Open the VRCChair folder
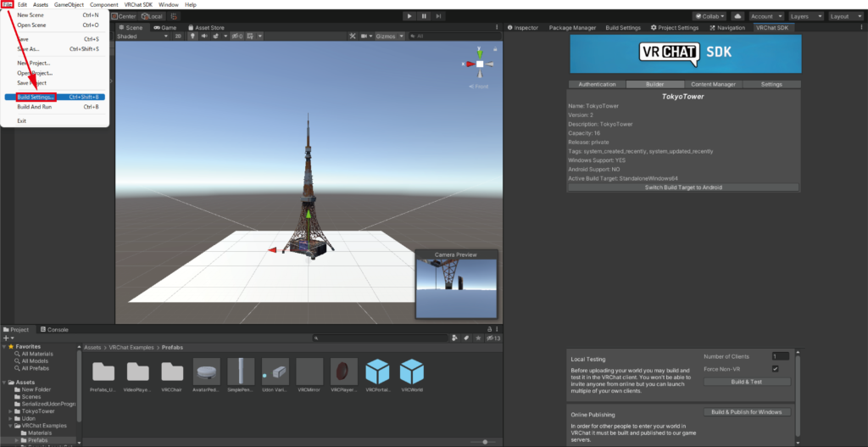 [172, 376]
